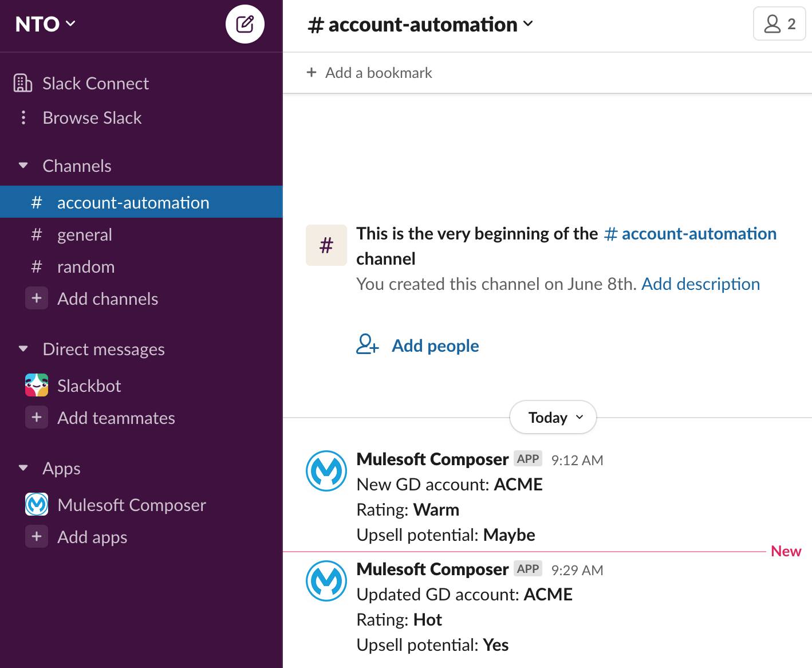
Task: Click the Mulesoft Composer avatar on the 9:12 AM message
Action: [326, 471]
